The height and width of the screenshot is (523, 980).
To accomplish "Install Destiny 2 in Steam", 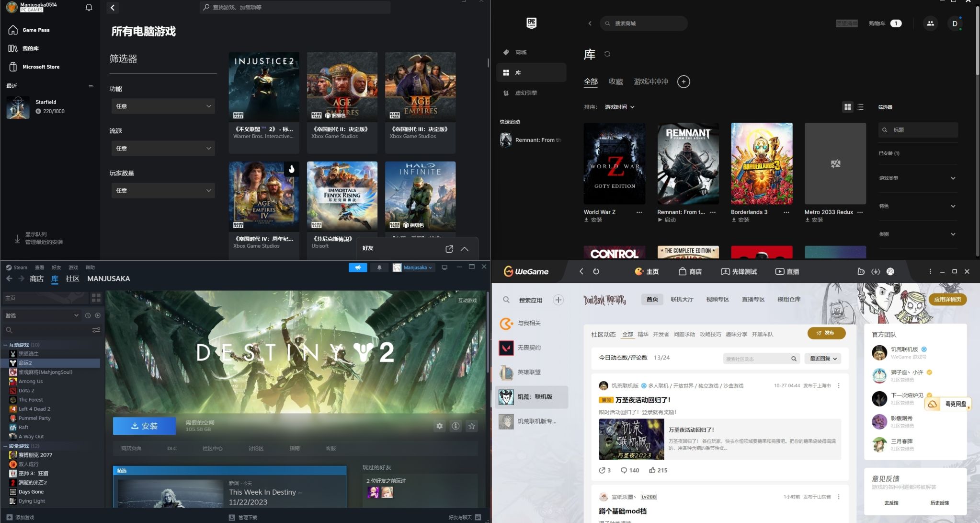I will 144,426.
